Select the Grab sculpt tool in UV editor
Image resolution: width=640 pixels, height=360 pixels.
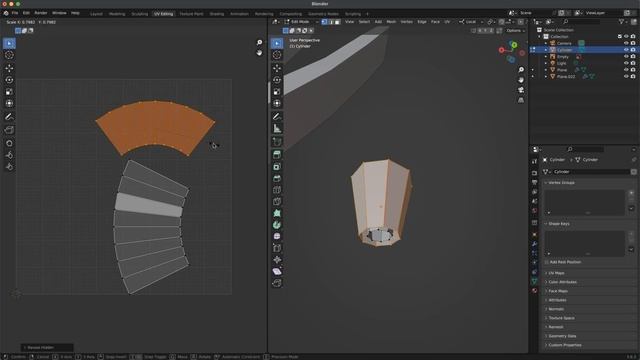9,143
